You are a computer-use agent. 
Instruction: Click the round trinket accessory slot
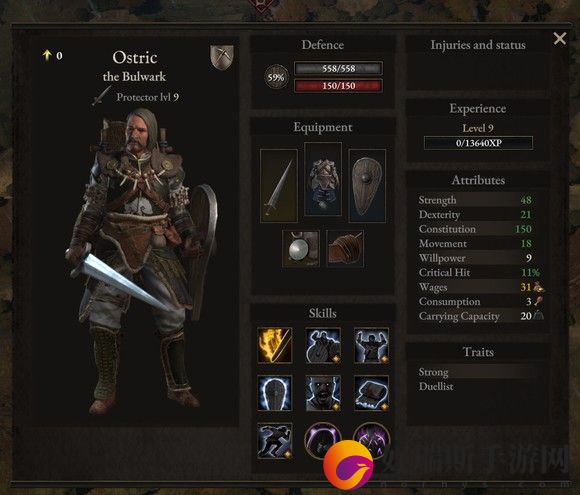(x=301, y=248)
